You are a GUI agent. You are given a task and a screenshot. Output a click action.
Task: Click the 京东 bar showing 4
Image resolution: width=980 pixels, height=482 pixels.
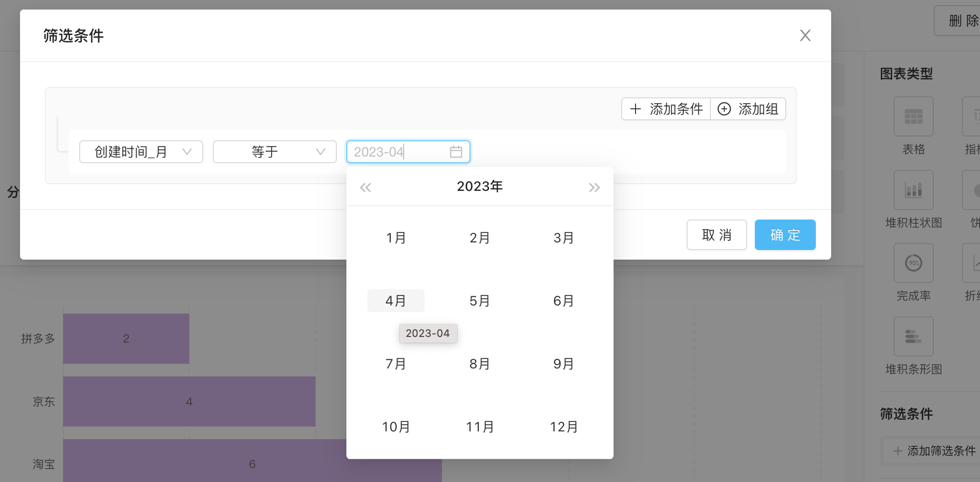[x=189, y=401]
